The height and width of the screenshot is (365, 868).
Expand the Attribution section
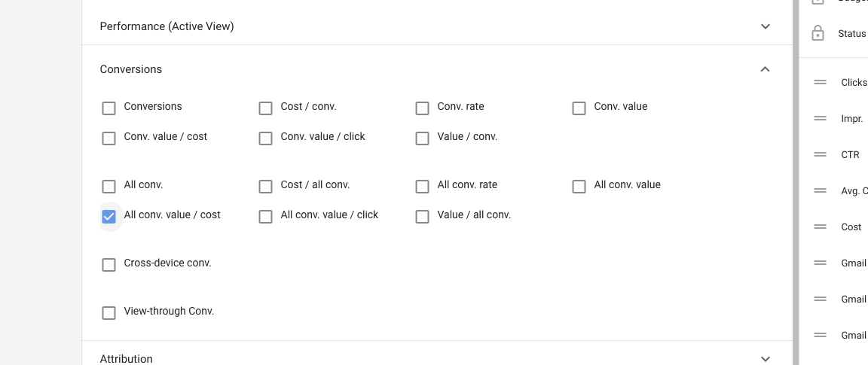click(766, 358)
